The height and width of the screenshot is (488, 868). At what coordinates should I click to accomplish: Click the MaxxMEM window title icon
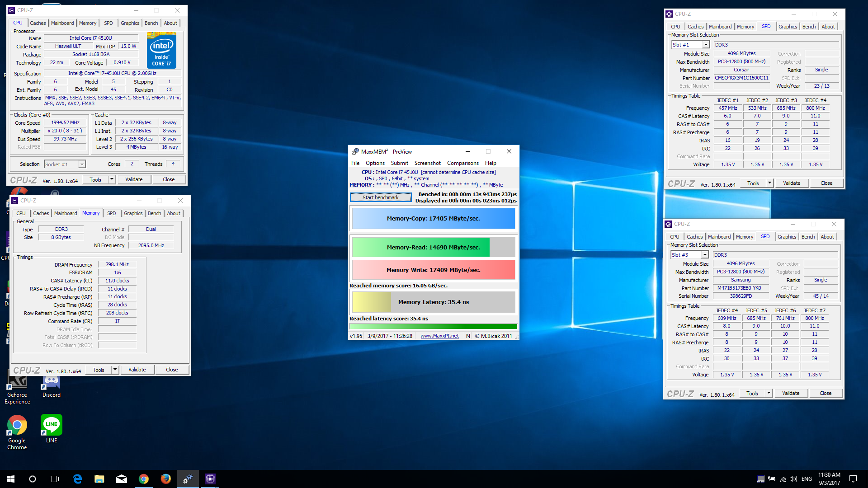355,151
